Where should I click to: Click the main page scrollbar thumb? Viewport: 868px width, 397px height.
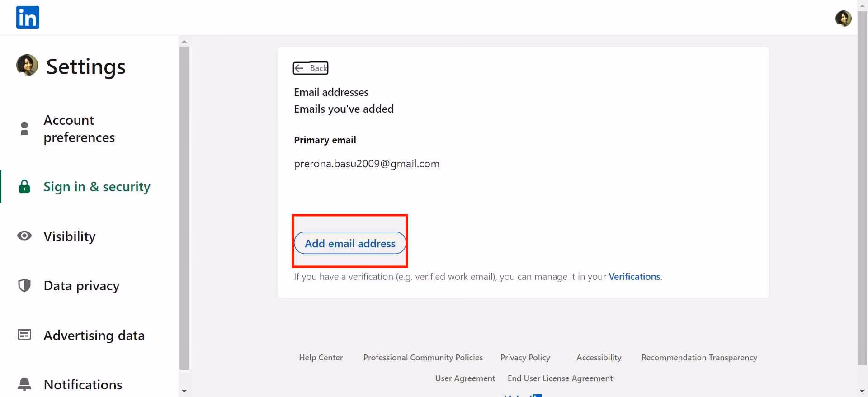pos(863,188)
